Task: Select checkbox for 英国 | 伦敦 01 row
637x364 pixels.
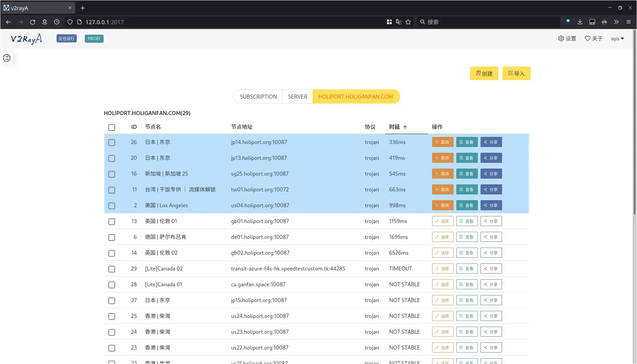Action: click(x=112, y=222)
